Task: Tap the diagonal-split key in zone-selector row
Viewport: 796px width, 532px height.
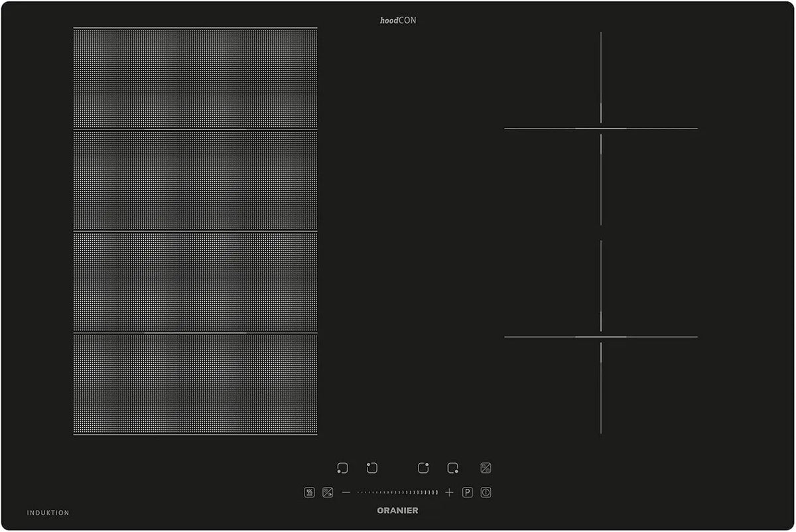Action: pos(486,468)
